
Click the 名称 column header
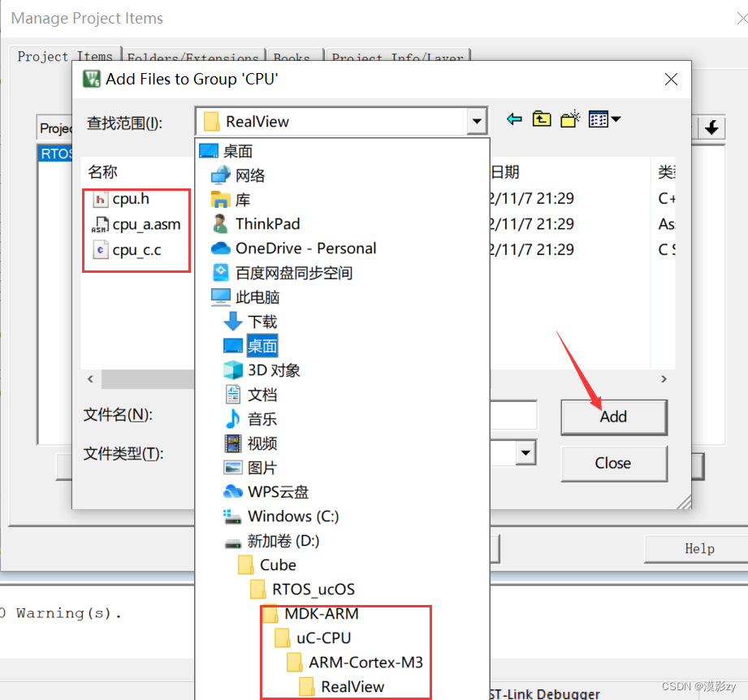pyautogui.click(x=102, y=171)
